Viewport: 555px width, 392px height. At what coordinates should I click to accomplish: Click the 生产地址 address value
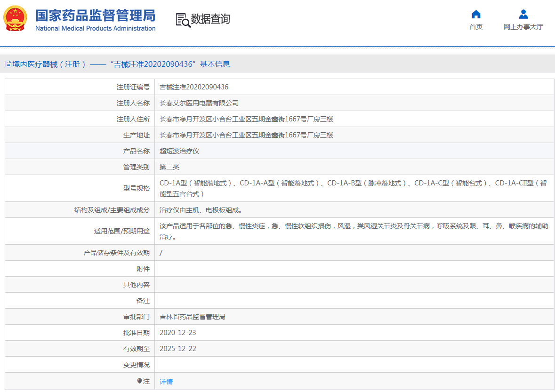click(246, 135)
